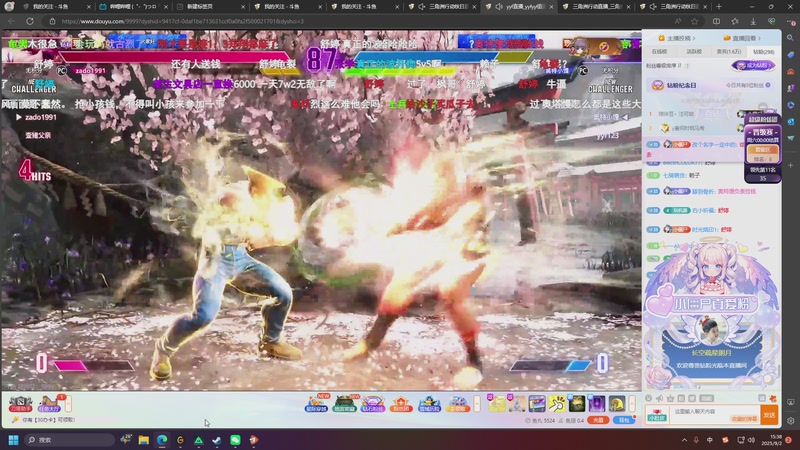Screen dimensions: 800x450
Task: Toggle the IME Chinese input indicator
Action: tap(710, 440)
